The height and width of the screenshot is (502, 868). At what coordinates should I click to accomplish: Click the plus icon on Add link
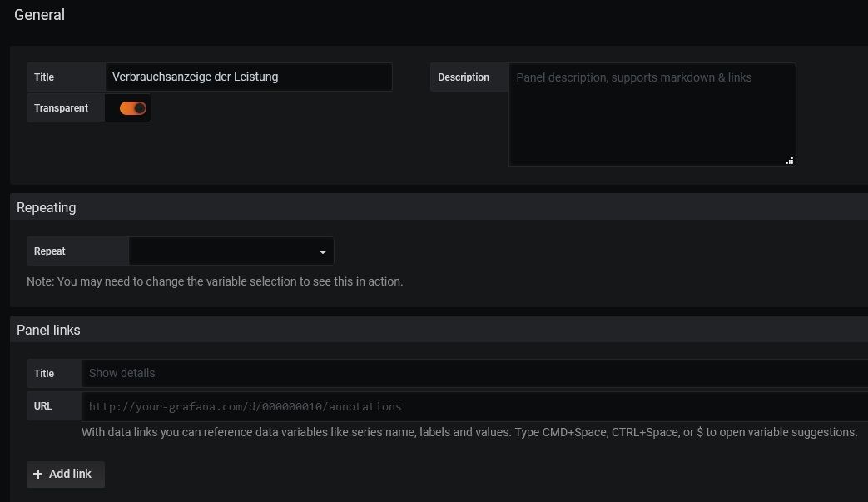tap(37, 474)
